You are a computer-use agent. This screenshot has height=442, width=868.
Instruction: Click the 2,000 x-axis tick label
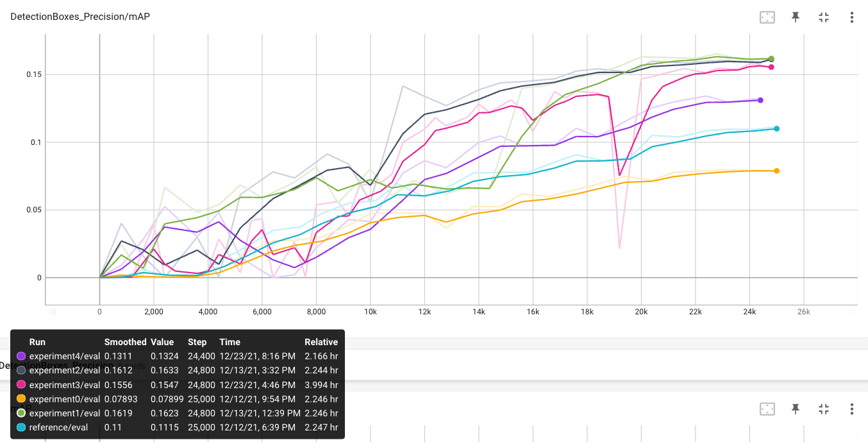(154, 312)
